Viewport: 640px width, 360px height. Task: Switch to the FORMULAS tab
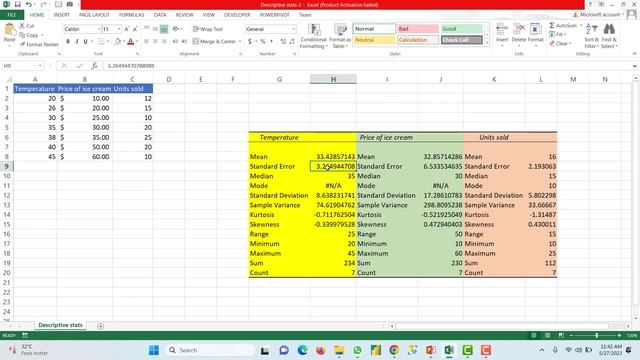(131, 15)
